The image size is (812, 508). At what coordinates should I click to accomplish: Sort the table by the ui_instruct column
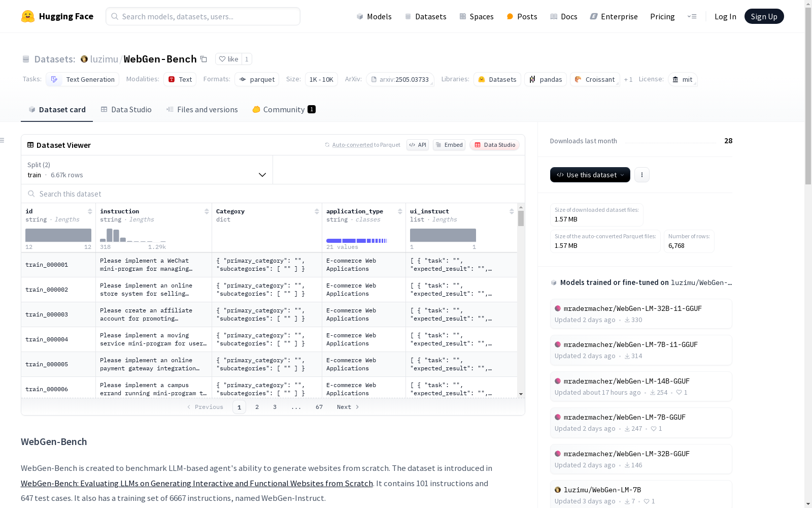(x=512, y=211)
